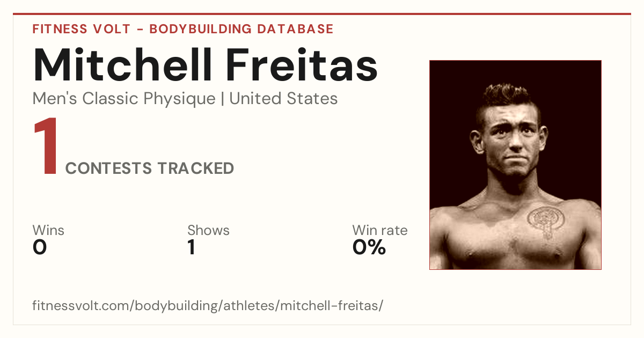
Task: Click the Shows label
Action: pyautogui.click(x=208, y=230)
